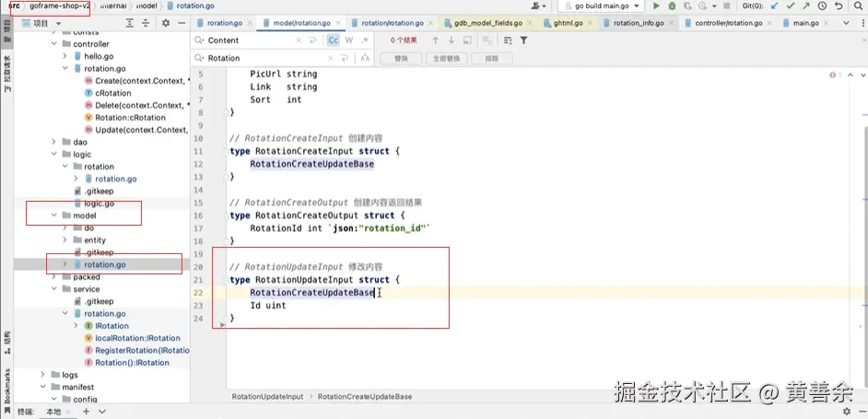
Task: Expand IRotation interface node
Action: (x=76, y=325)
